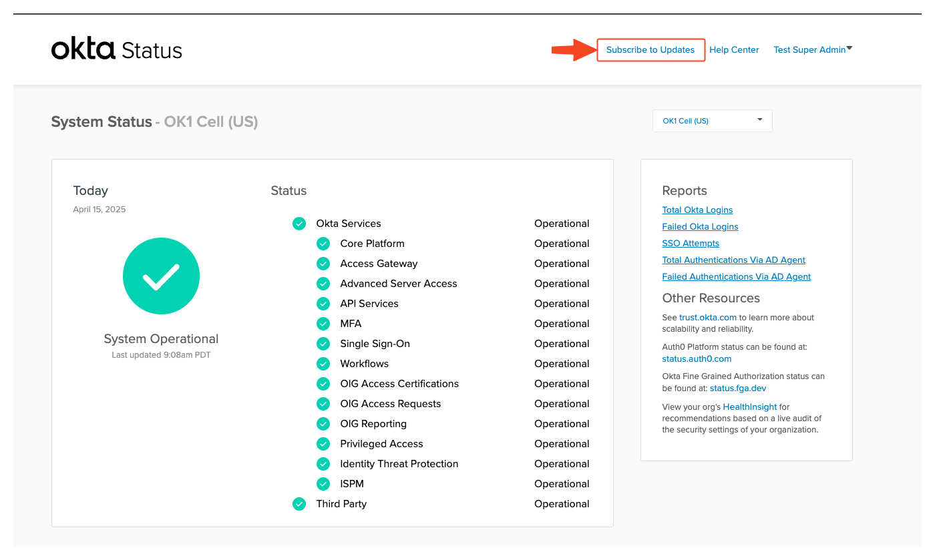Click the dropdown arrow beside OK1 Cell (US)
Viewport: 935px width, 560px height.
[759, 120]
